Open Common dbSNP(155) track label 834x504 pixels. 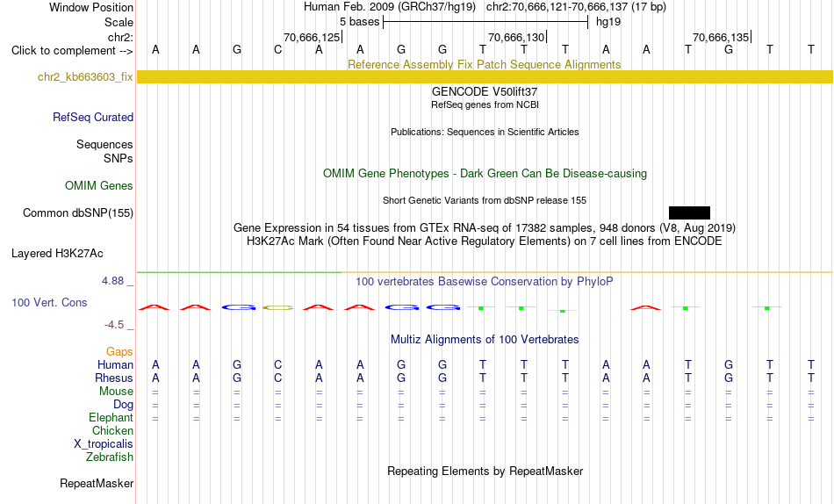tap(78, 212)
